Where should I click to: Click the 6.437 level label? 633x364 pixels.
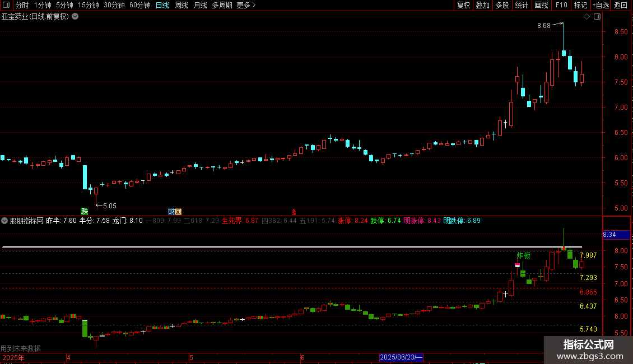pos(588,306)
